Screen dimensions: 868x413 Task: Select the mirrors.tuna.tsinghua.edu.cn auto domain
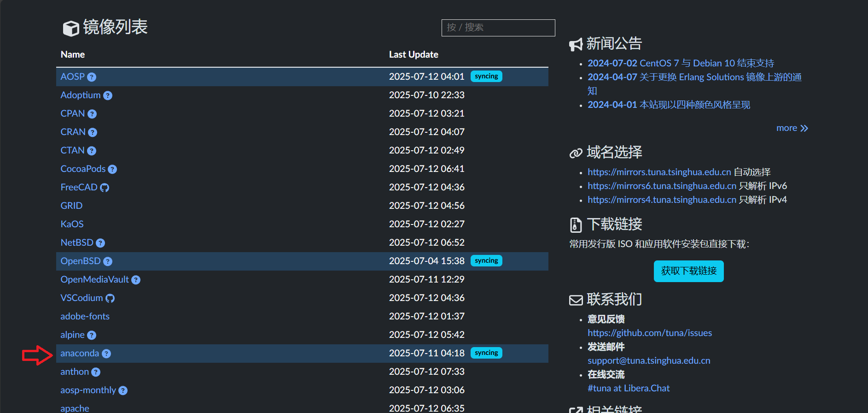click(659, 172)
